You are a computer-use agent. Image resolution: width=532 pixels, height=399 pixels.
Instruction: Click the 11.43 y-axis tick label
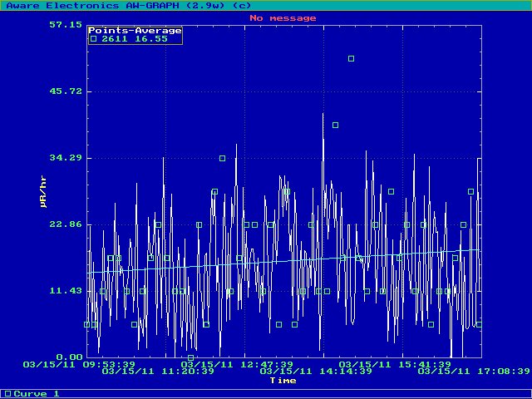click(66, 290)
